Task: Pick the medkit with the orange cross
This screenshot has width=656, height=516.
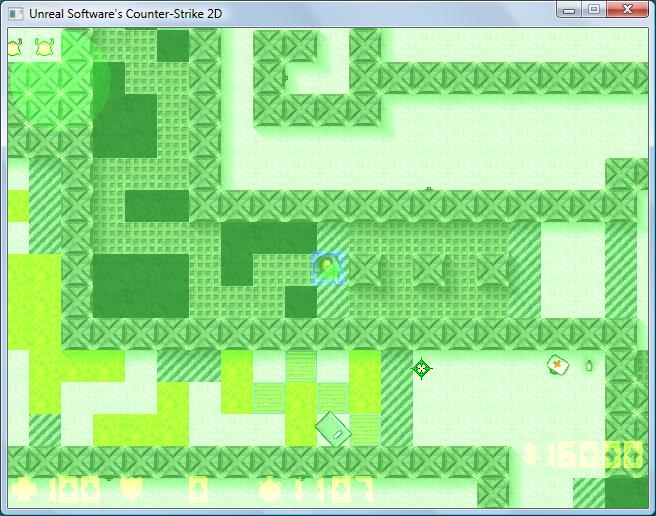Action: pyautogui.click(x=558, y=365)
